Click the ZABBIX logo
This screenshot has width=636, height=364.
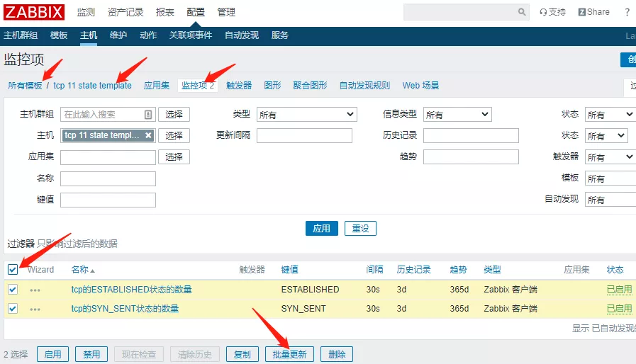click(x=34, y=12)
